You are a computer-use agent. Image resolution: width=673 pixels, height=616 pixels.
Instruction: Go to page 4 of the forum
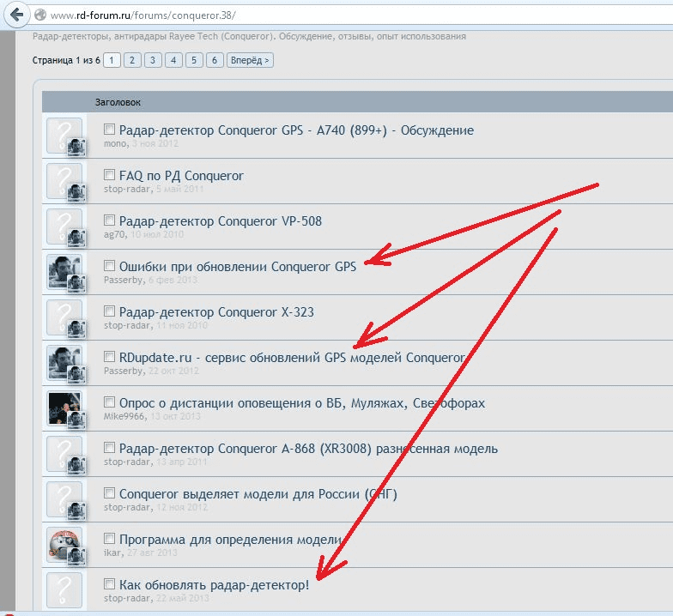(173, 60)
